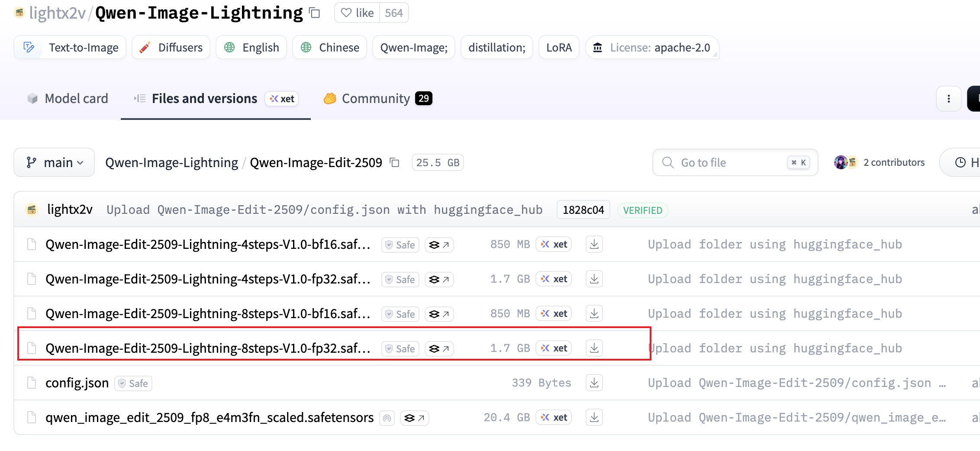Viewport: 980px width, 451px height.
Task: Click the xet badge for 4steps-V1.0-fp32
Action: coord(554,279)
